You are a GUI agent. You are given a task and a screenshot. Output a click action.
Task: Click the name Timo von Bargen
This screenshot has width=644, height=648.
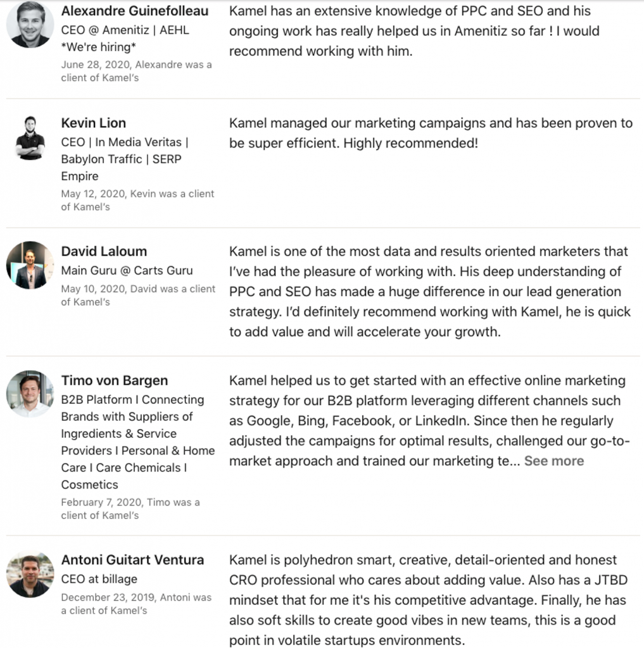coord(115,380)
